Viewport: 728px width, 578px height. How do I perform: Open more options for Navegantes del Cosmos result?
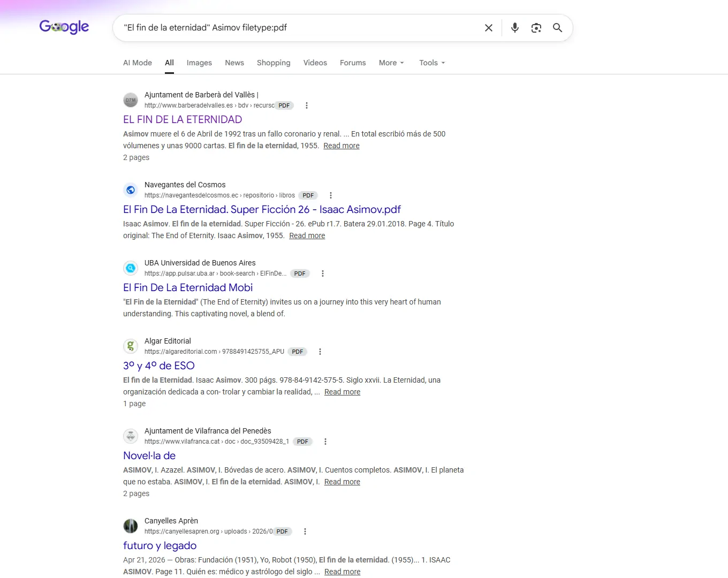[x=331, y=195]
